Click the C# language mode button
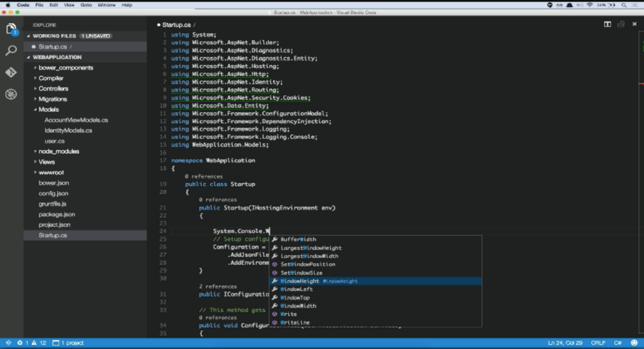 [617, 343]
